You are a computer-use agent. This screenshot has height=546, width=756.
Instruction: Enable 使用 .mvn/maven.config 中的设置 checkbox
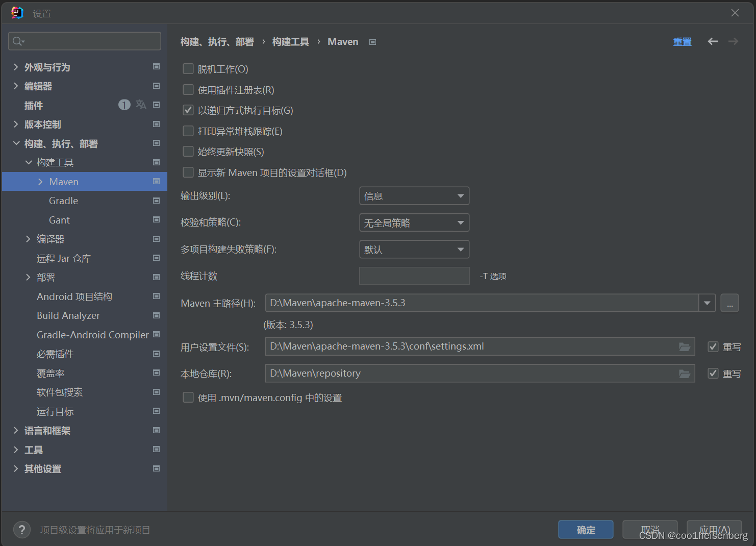pos(188,398)
